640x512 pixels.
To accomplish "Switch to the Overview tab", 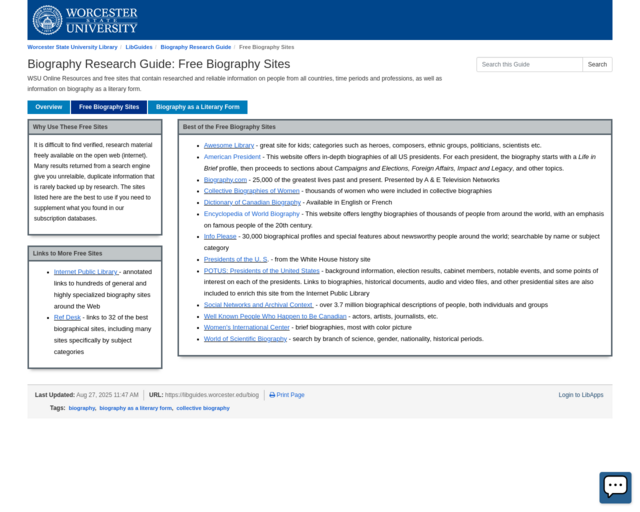I will 49,107.
